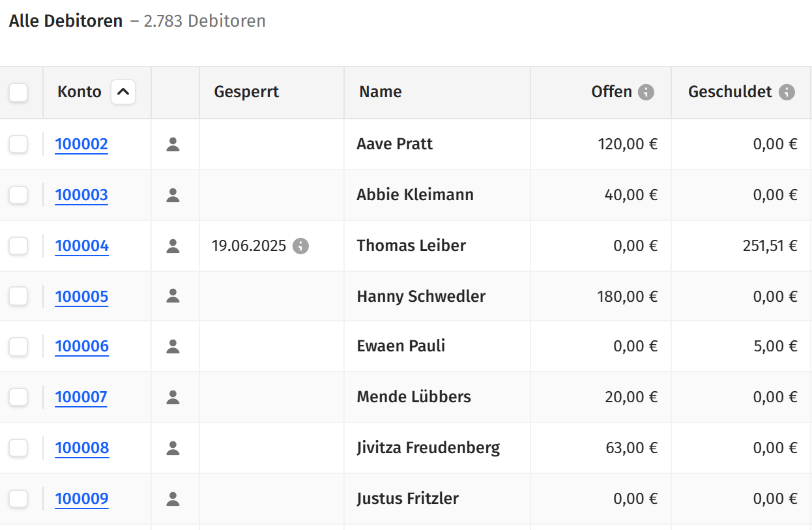This screenshot has width=812, height=530.
Task: Click the person icon next to Aave Pratt
Action: pos(173,144)
